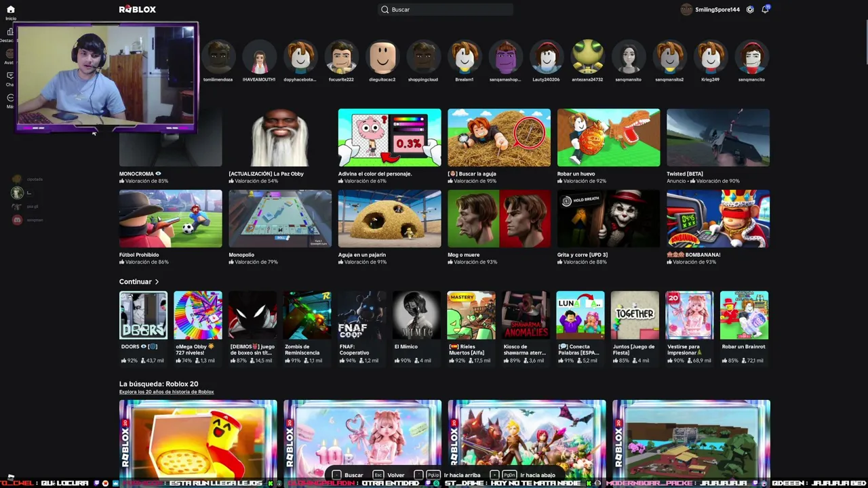
Task: Open the Robux icon next to username
Action: point(750,9)
